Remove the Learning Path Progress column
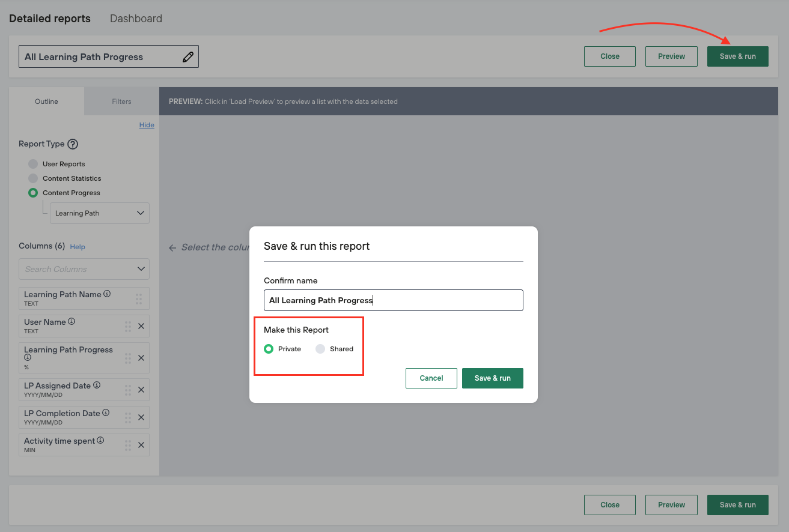 (x=141, y=358)
